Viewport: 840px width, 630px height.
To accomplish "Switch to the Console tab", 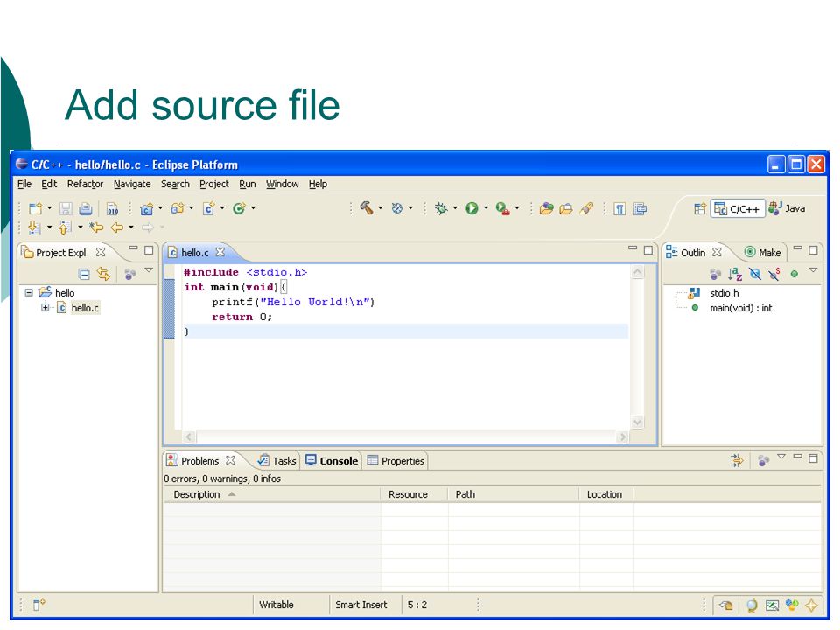I will coord(332,461).
